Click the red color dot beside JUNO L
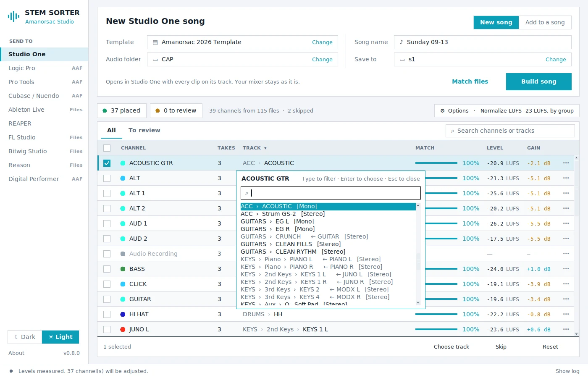Viewport: 588px width, 378px height. (x=123, y=329)
